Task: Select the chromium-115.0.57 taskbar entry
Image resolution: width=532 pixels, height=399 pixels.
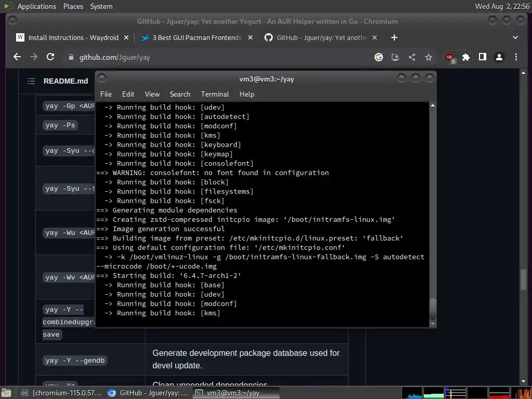Action: pyautogui.click(x=61, y=393)
